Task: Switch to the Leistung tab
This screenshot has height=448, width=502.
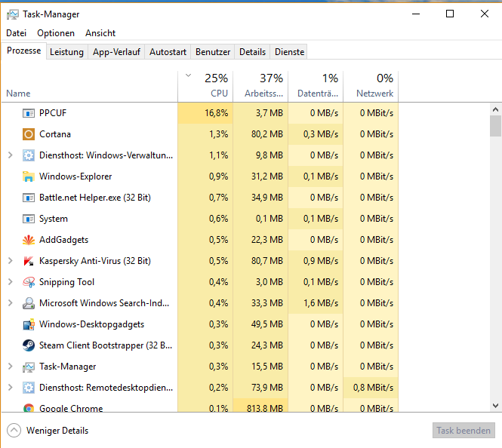Action: (66, 52)
